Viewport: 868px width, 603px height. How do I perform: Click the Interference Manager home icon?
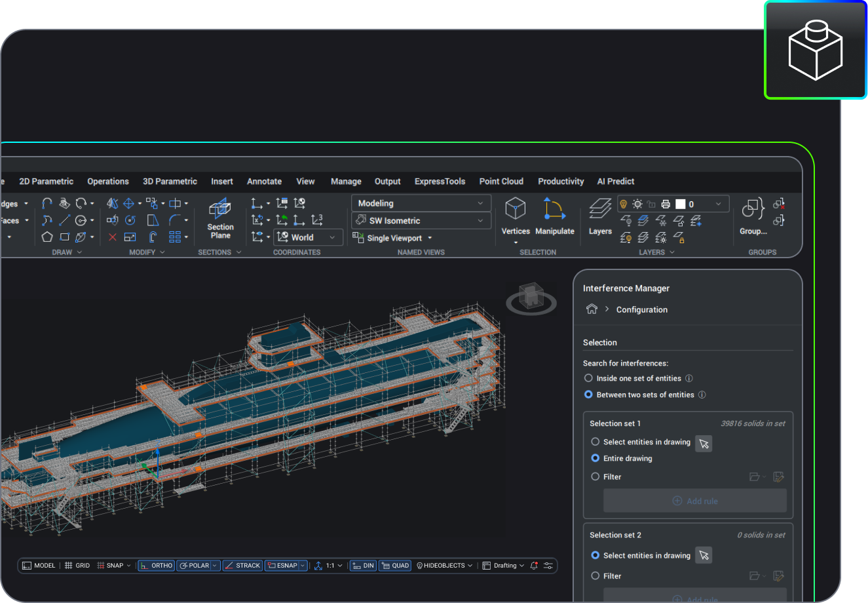[x=592, y=309]
